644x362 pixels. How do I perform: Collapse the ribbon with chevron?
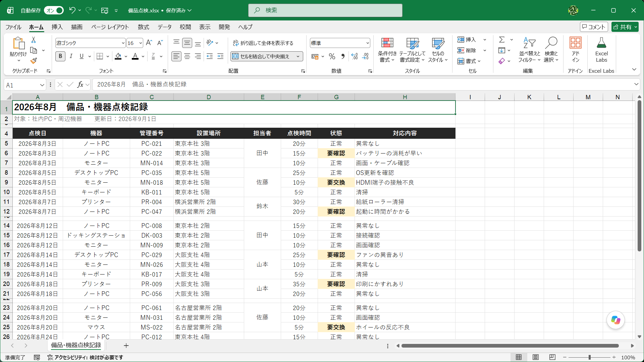pos(634,70)
